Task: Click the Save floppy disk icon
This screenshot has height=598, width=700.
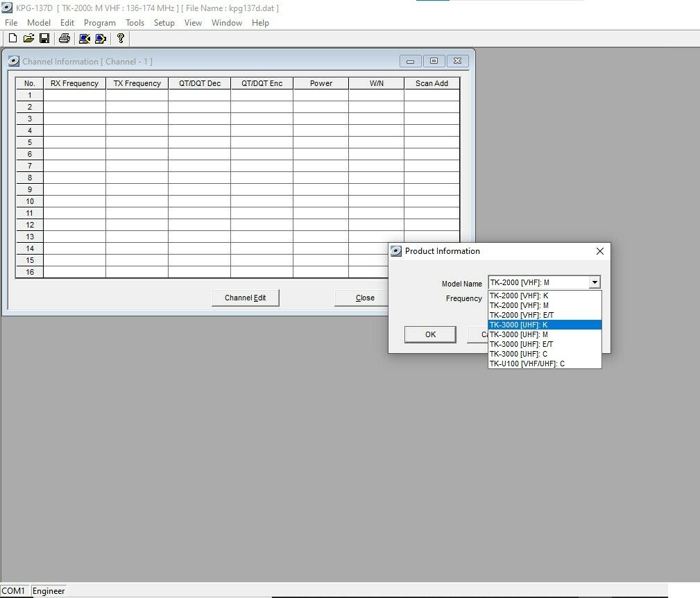Action: point(44,38)
